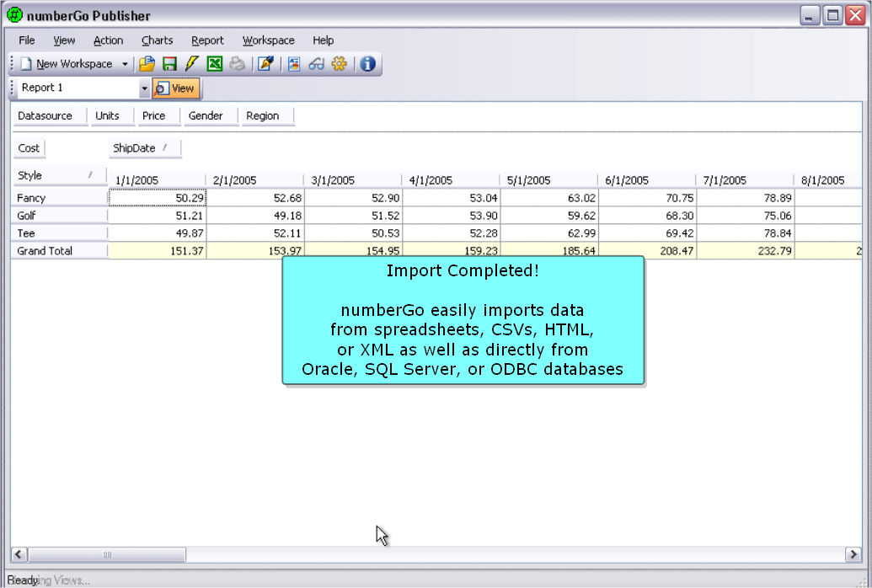The width and height of the screenshot is (872, 588).
Task: Click Grand Total value 151.37
Action: point(158,251)
